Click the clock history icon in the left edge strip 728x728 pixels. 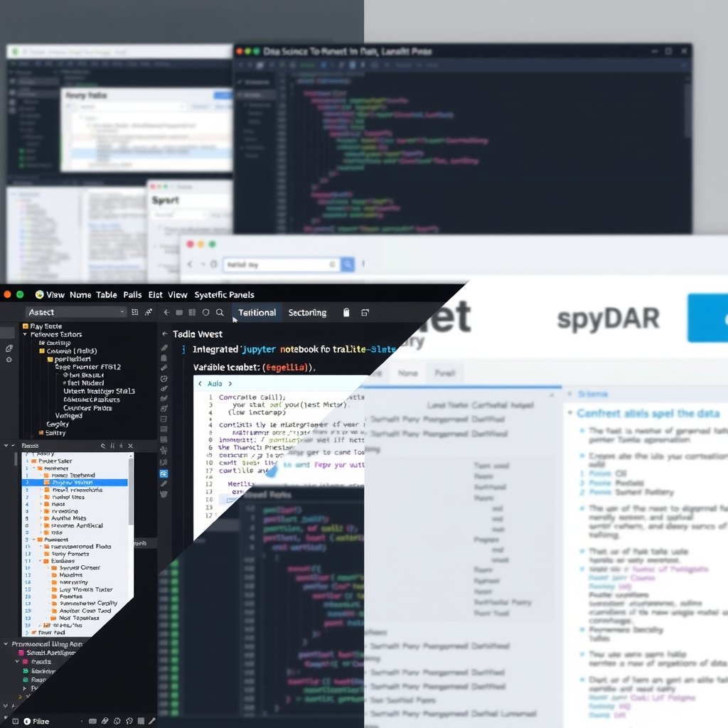[x=164, y=378]
